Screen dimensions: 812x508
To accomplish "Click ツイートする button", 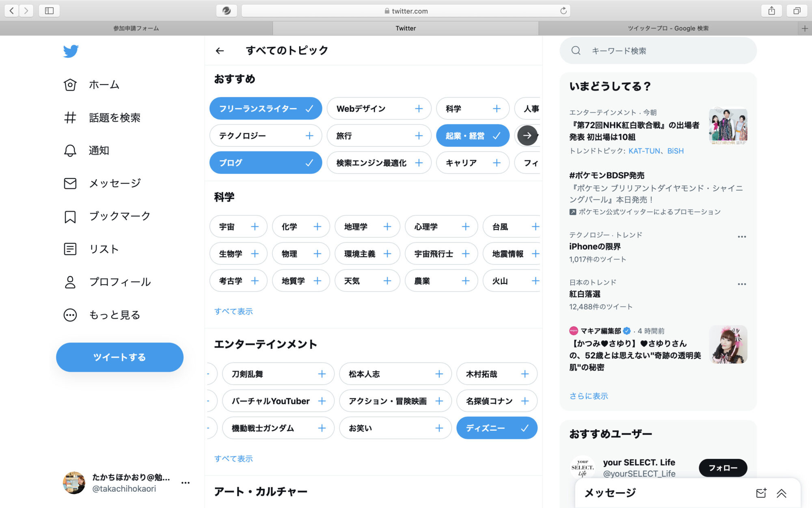I will 120,357.
